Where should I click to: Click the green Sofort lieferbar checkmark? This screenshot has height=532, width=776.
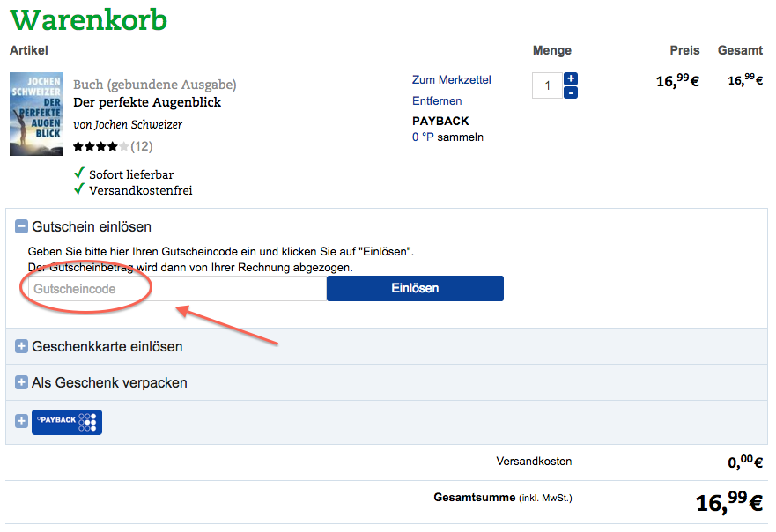pyautogui.click(x=79, y=174)
